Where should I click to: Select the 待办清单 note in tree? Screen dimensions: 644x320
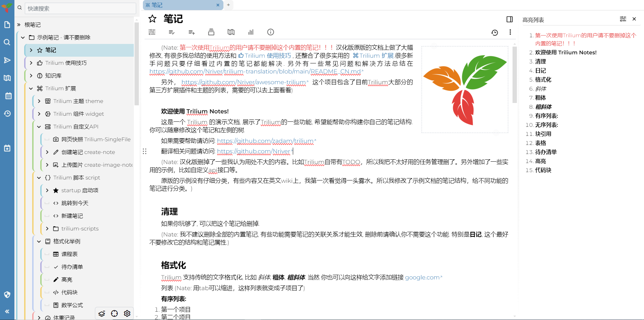(72, 267)
